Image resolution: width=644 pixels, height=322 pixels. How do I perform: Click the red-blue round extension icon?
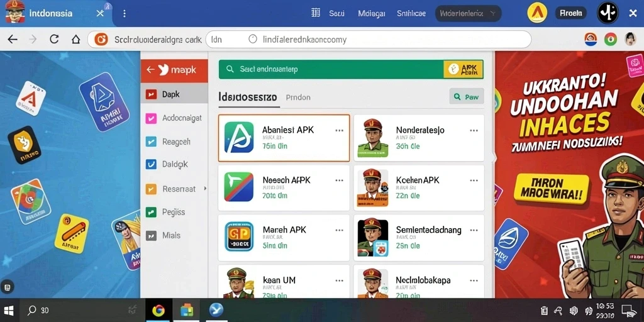click(x=591, y=40)
